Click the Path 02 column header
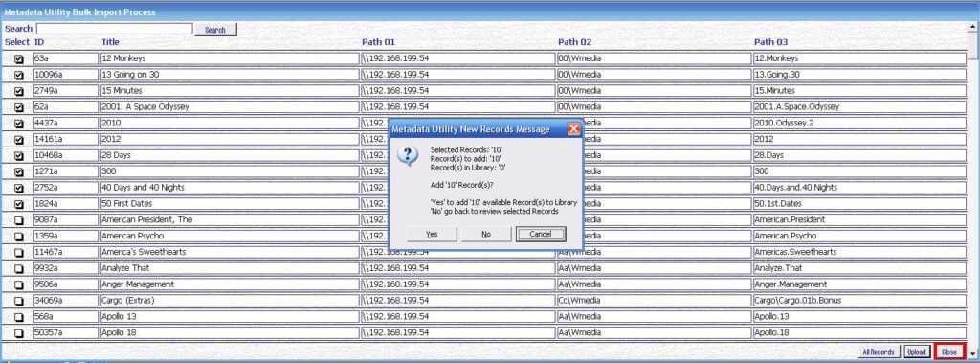 tap(575, 42)
